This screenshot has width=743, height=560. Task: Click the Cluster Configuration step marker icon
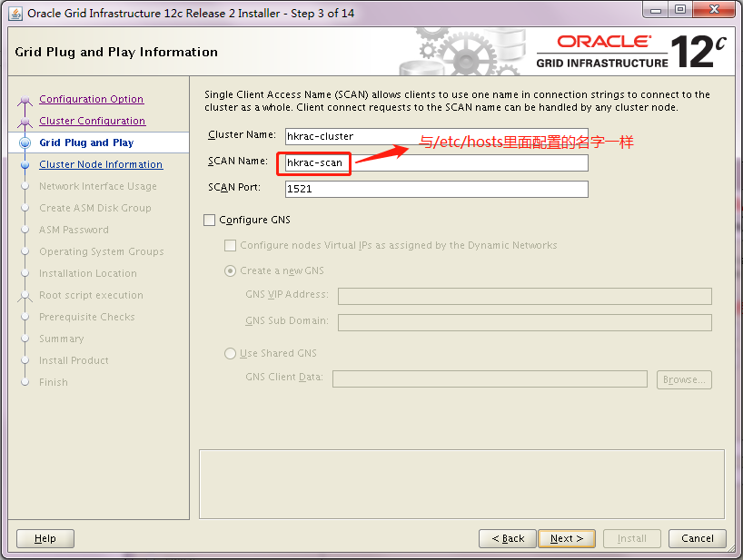tap(25, 121)
